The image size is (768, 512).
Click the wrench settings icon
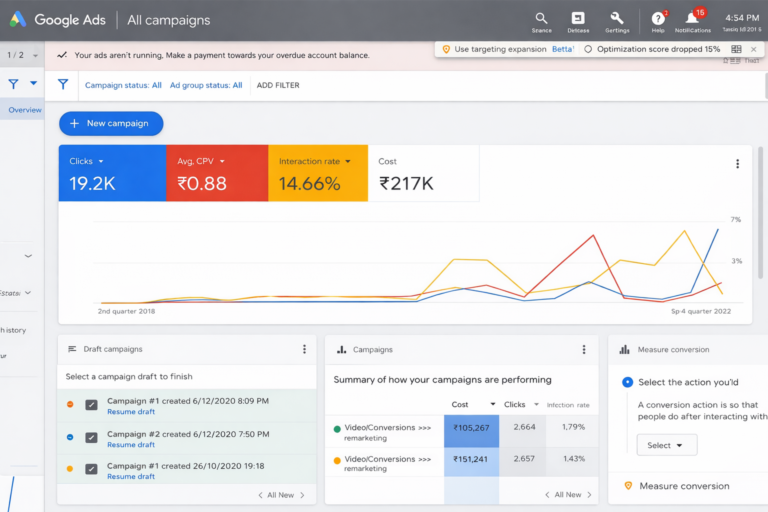click(617, 18)
